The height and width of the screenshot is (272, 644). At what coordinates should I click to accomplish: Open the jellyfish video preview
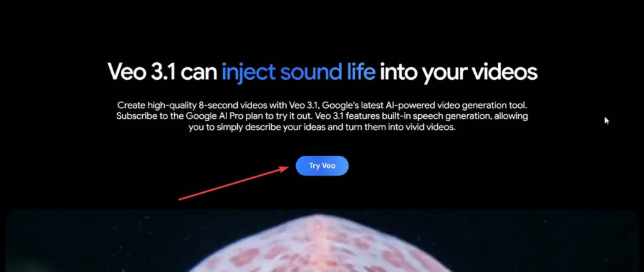(x=322, y=241)
